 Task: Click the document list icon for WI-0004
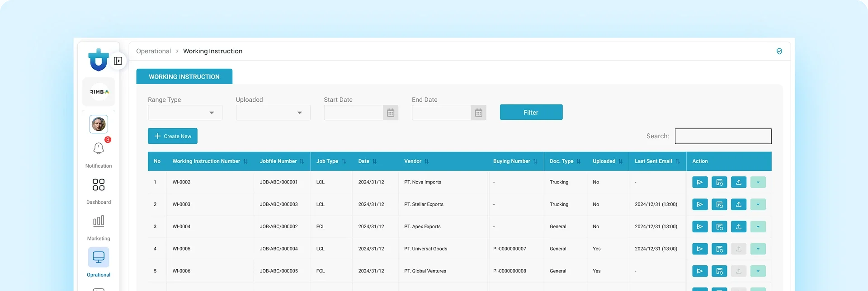[x=719, y=226]
